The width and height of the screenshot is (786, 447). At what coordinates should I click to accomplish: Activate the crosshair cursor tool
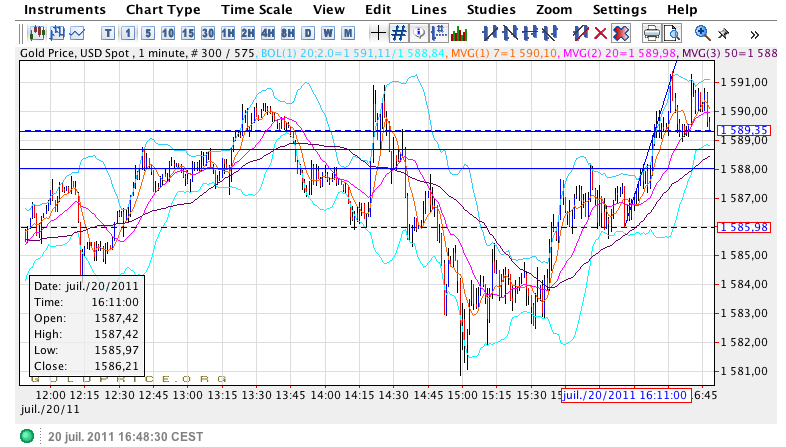379,33
